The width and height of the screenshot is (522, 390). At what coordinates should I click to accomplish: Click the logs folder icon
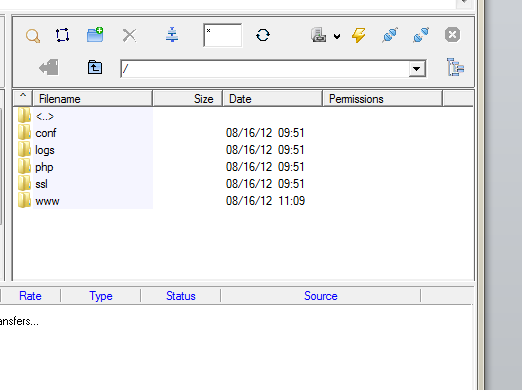[x=25, y=149]
